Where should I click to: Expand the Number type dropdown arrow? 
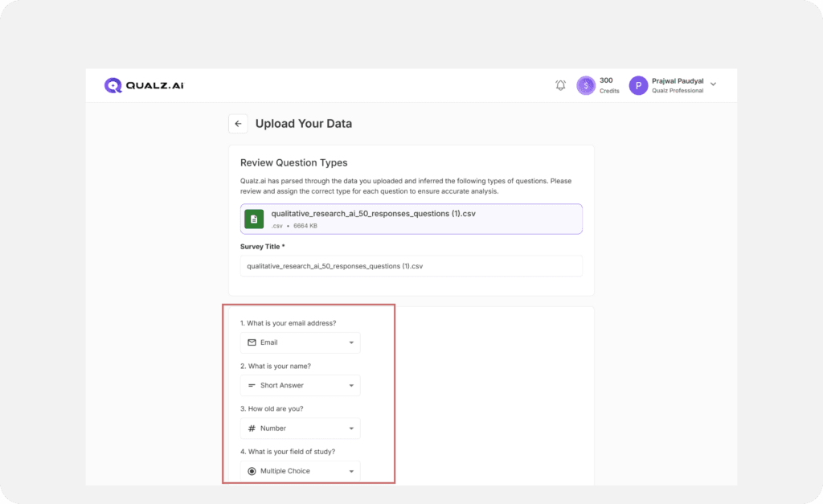(x=351, y=428)
